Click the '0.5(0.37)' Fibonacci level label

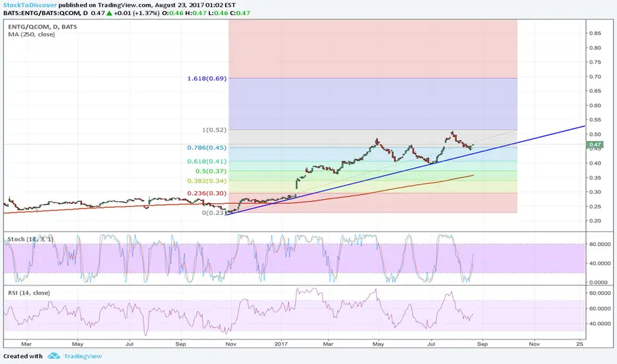[211, 171]
